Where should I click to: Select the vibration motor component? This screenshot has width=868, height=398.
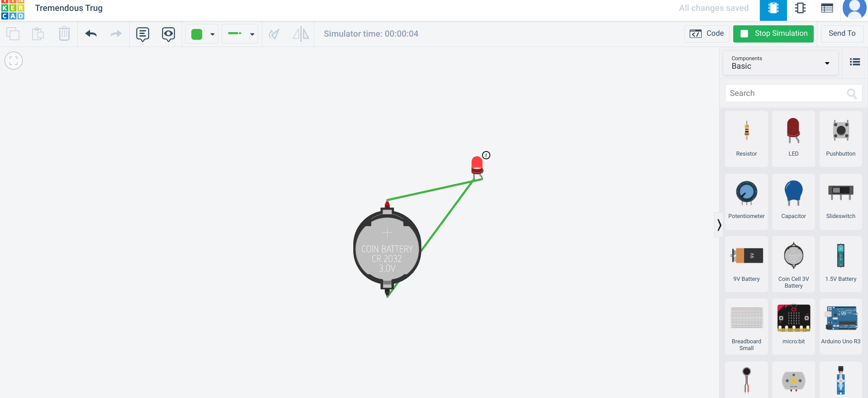click(746, 380)
